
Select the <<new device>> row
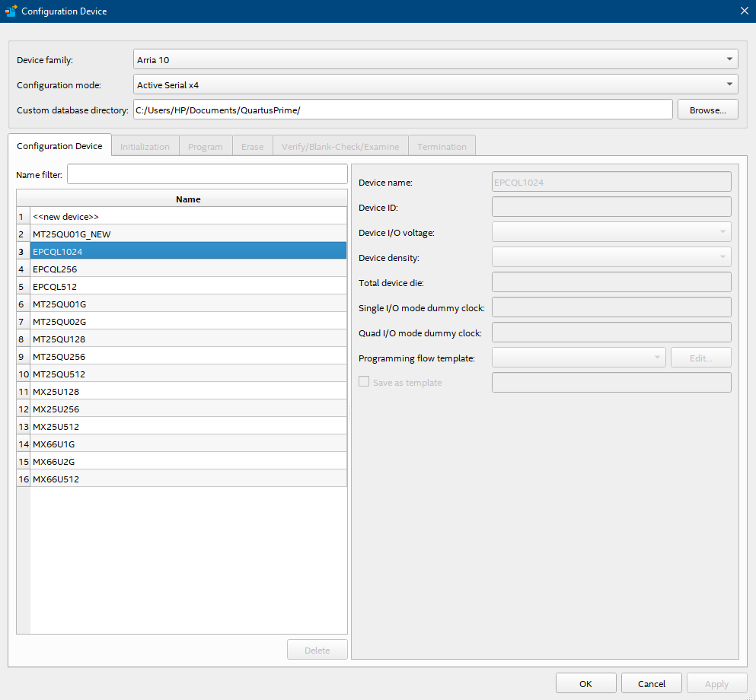tap(188, 217)
